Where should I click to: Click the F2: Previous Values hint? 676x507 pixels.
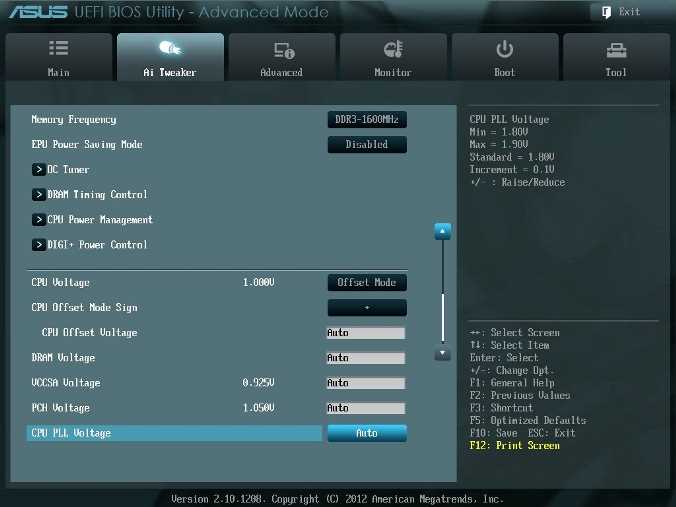pyautogui.click(x=520, y=395)
